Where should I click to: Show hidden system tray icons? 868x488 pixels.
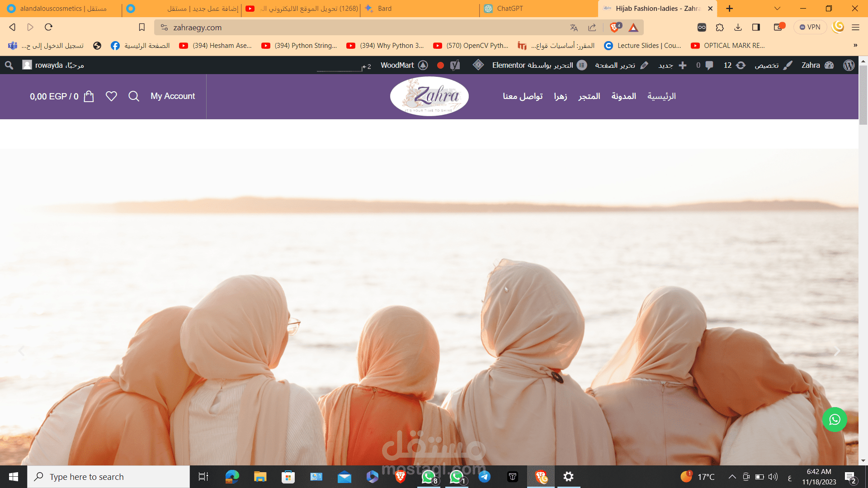[732, 477]
